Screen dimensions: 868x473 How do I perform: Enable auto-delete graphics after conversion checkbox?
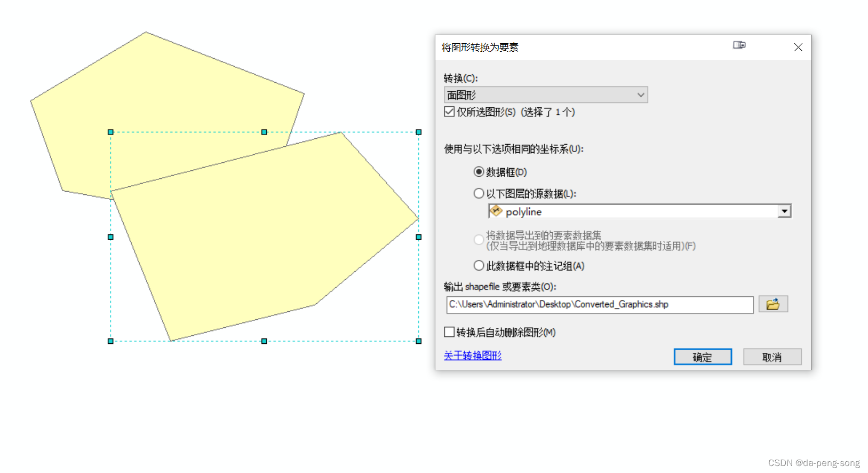[449, 332]
